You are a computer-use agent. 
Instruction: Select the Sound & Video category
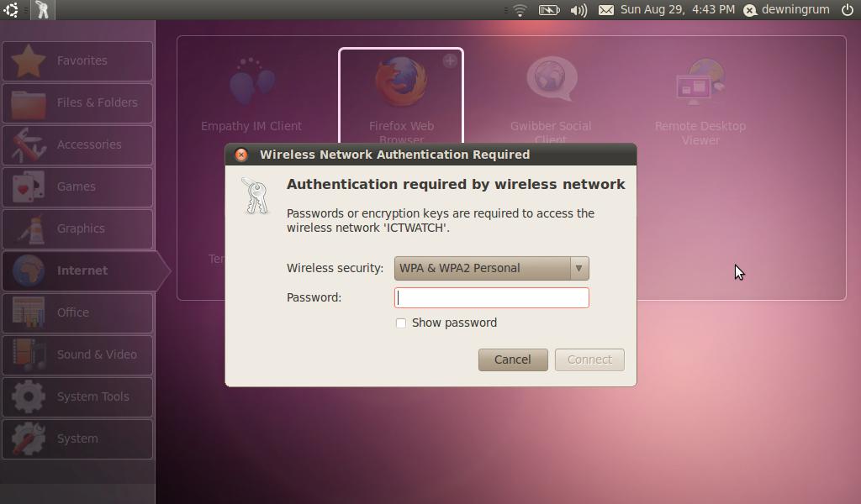[x=77, y=354]
